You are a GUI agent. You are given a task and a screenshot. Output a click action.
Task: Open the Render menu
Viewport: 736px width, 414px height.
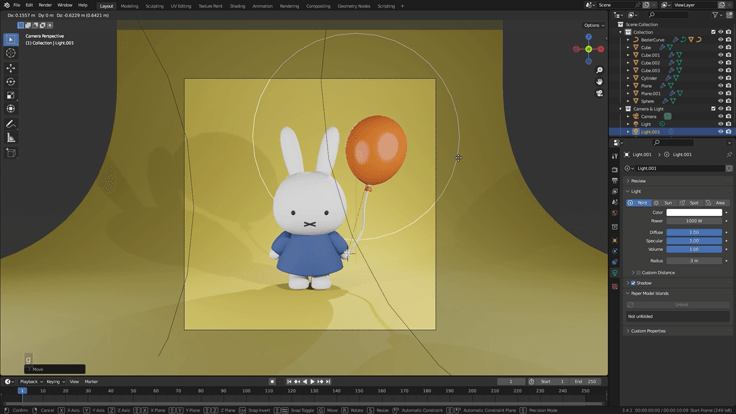click(45, 5)
